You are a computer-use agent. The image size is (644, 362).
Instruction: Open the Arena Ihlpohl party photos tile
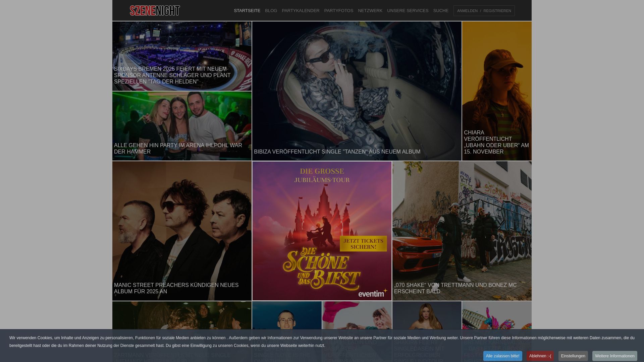182,126
